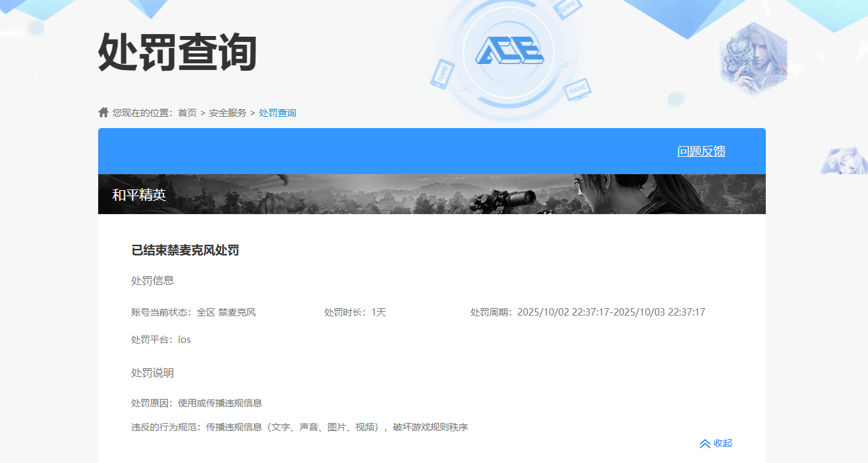Click the hexagonal character portrait
The height and width of the screenshot is (463, 868).
(x=753, y=59)
